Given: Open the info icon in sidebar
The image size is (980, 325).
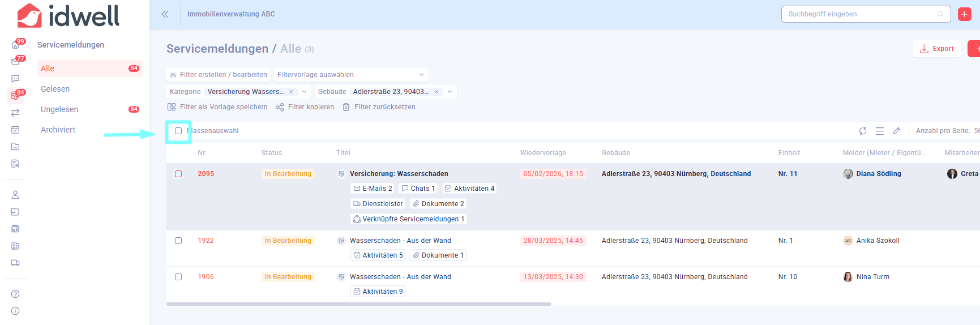Looking at the screenshot, I should [15, 311].
